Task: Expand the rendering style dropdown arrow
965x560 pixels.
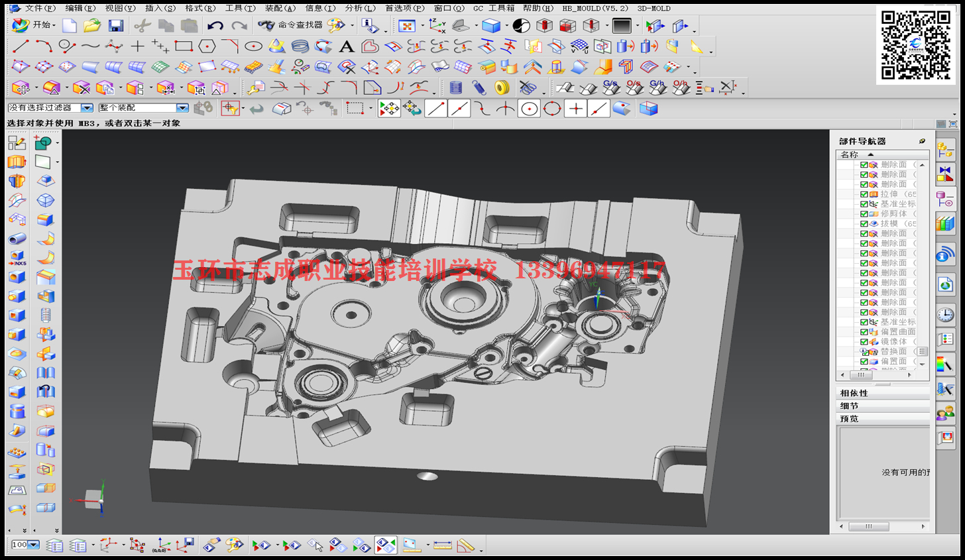Action: click(506, 27)
